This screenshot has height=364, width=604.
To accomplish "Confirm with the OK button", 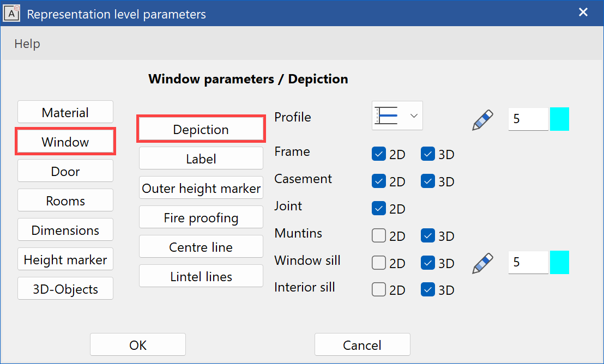I will tap(138, 345).
